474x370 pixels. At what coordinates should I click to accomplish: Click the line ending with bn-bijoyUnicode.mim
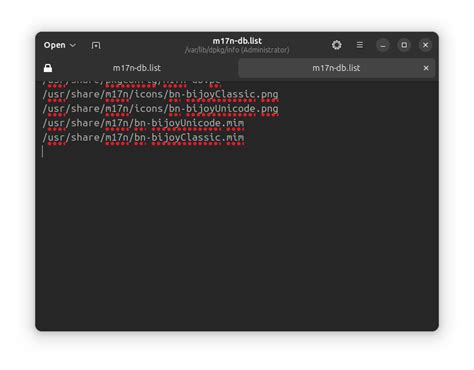(143, 123)
